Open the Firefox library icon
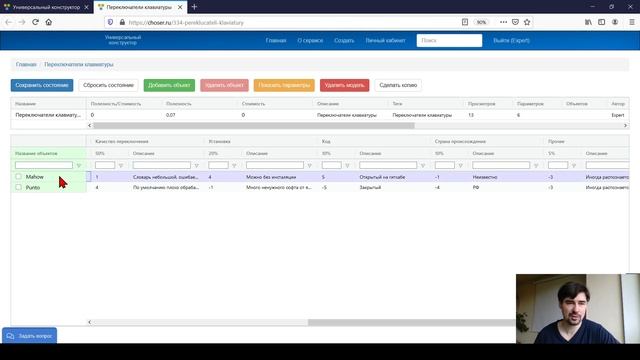640x360 pixels. [588, 22]
